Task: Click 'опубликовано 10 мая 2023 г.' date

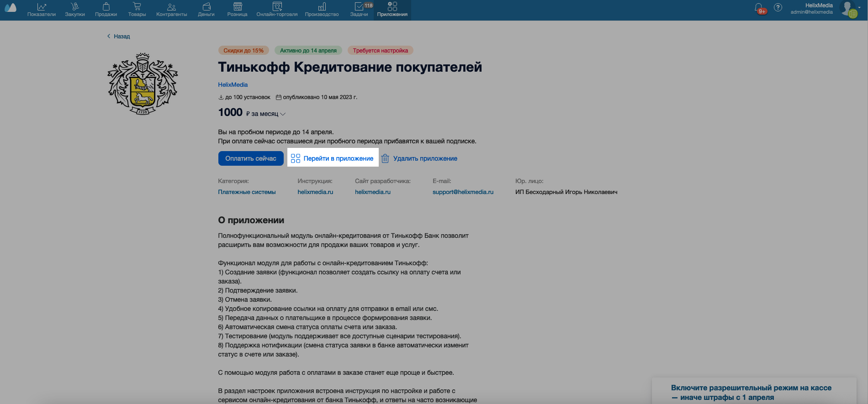Action: point(317,97)
